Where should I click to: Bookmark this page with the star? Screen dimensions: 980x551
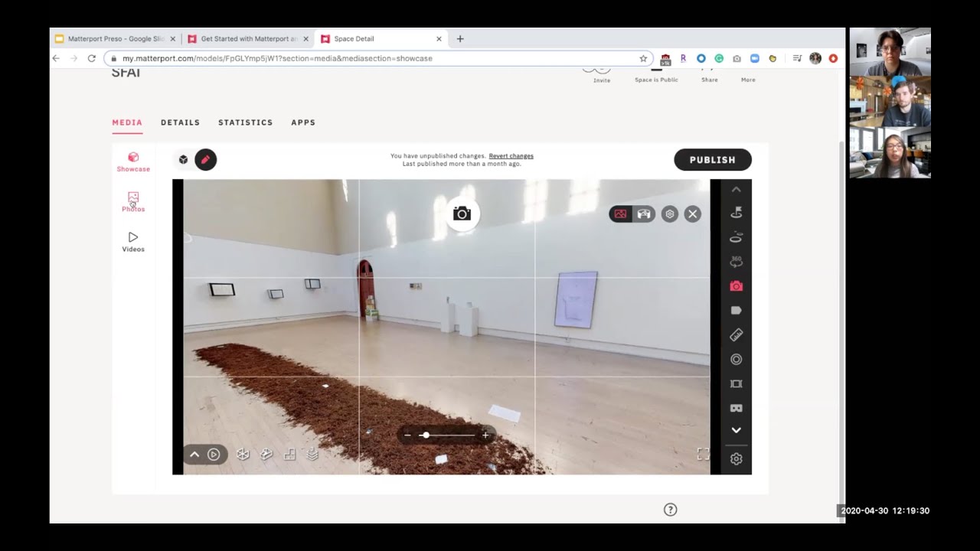click(x=643, y=58)
